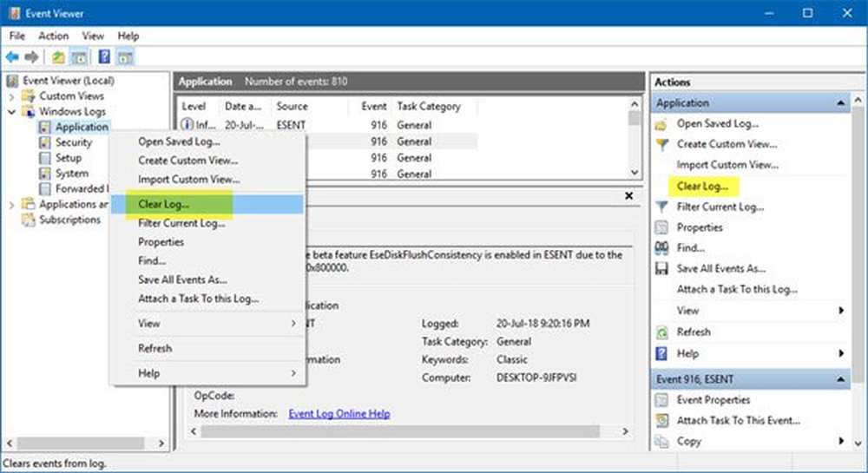Click the Copy icon in Actions pane
Screen dimensions: 868x473
[x=661, y=442]
